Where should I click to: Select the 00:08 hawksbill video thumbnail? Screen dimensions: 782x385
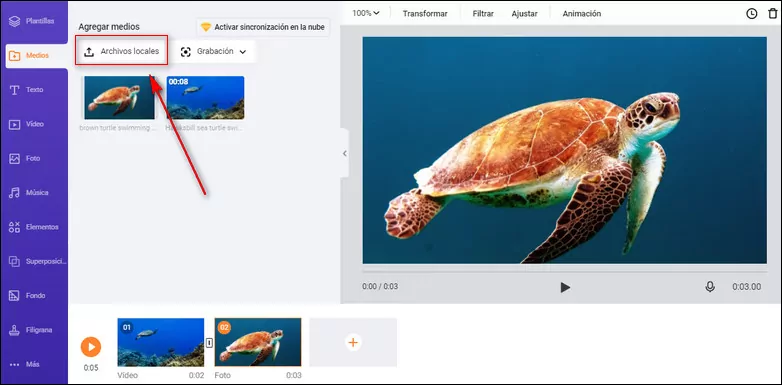coord(205,98)
